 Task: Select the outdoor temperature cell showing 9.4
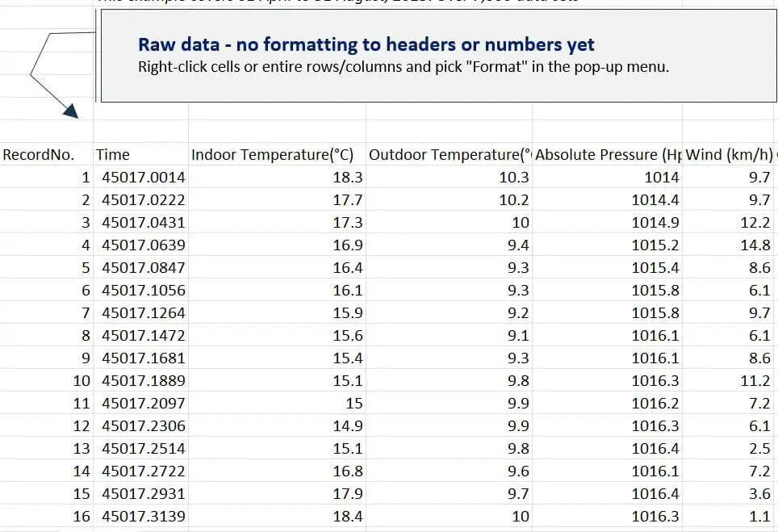click(518, 245)
